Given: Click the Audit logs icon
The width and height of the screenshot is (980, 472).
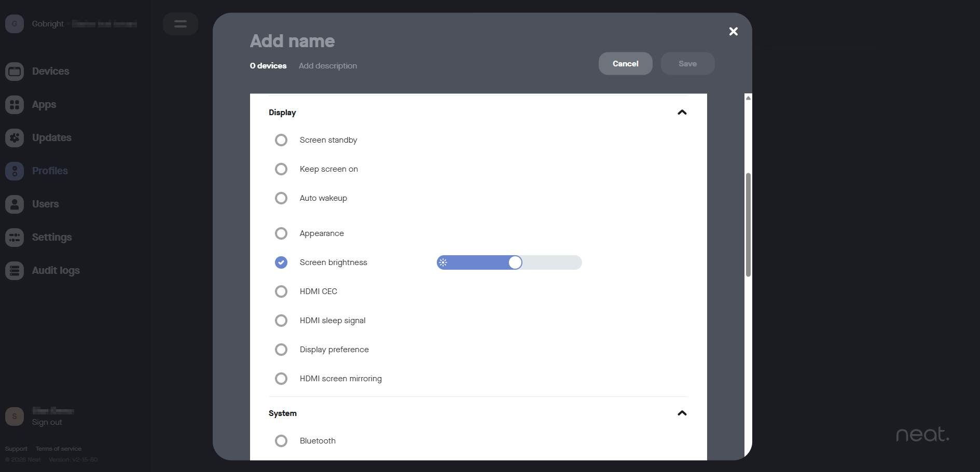Looking at the screenshot, I should pyautogui.click(x=15, y=270).
